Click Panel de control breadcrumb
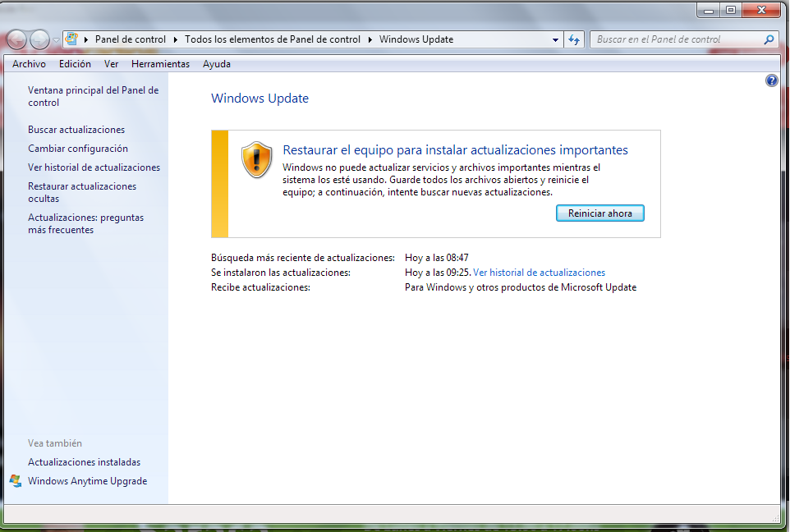This screenshot has width=790, height=532. 131,39
